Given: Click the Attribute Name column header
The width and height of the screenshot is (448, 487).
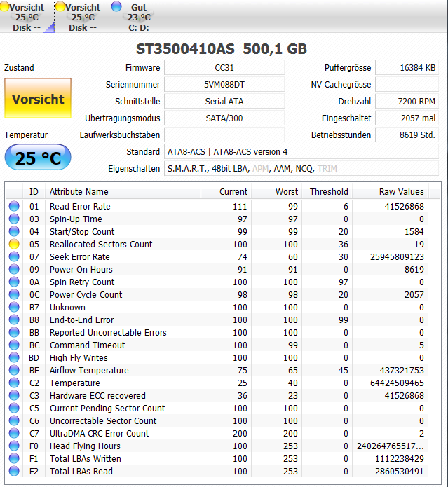Looking at the screenshot, I should coord(123,191).
